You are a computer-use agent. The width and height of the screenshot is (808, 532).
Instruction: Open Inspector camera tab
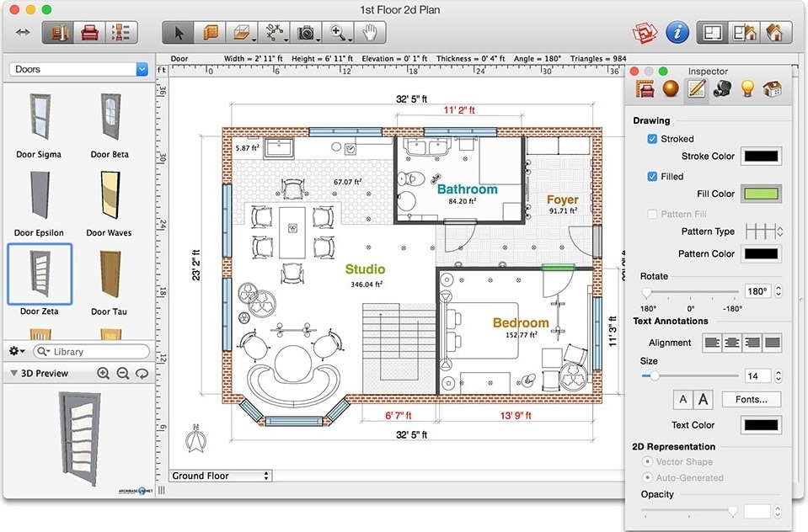point(722,89)
